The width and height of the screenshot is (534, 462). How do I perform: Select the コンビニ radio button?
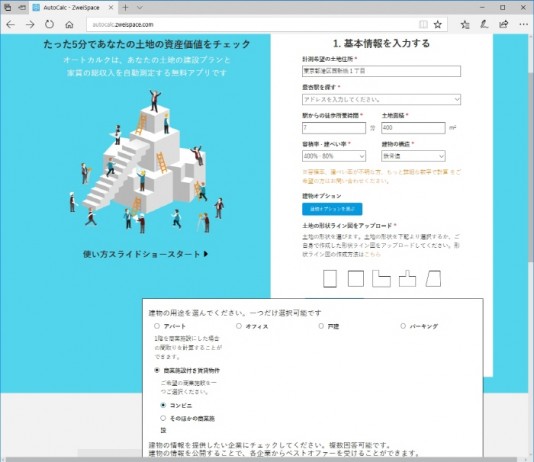pos(163,405)
